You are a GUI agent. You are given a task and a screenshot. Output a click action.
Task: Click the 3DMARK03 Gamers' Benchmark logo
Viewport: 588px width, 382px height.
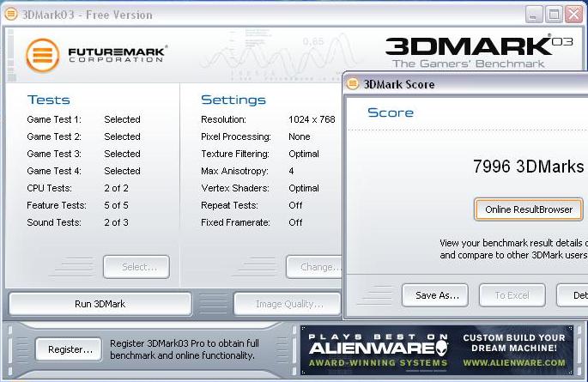coord(479,52)
